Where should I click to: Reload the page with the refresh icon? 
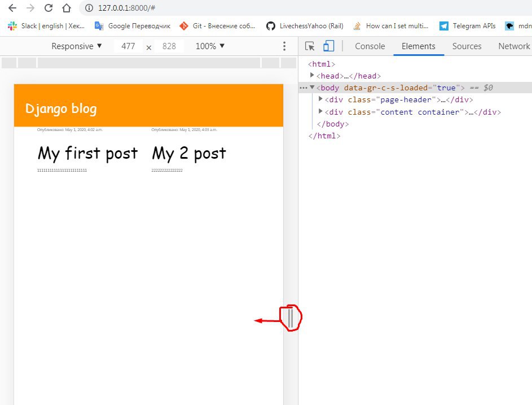pos(49,8)
